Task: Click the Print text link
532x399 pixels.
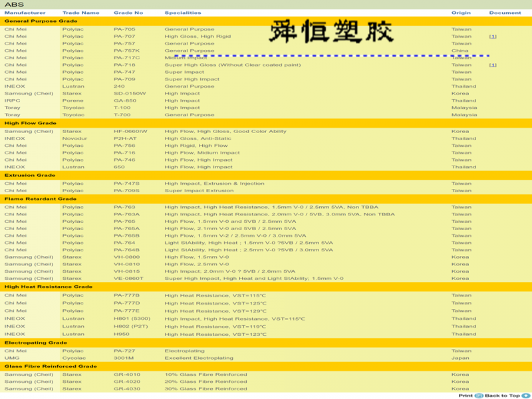Action: [465, 396]
